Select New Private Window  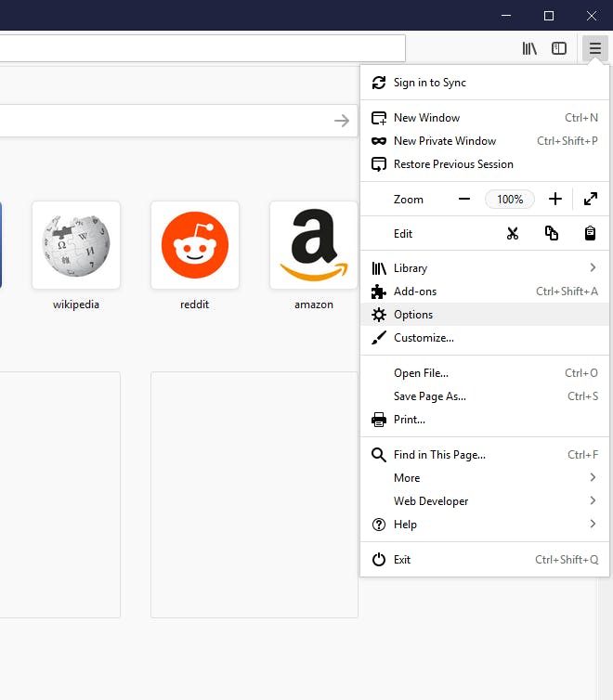[x=445, y=141]
